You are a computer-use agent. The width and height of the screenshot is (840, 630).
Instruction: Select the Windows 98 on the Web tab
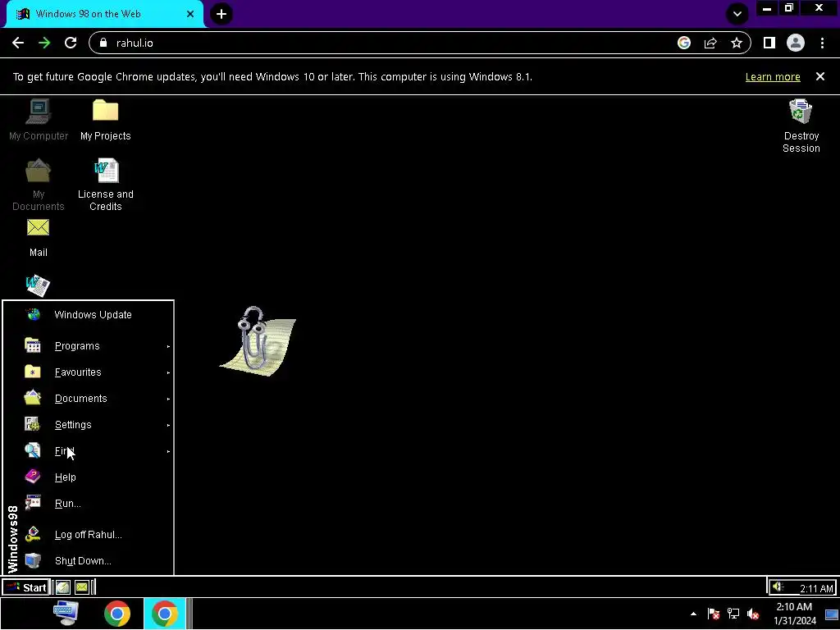point(104,14)
